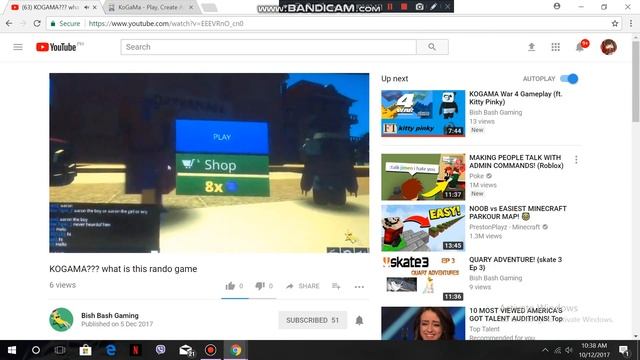Open the notifications bell in header
This screenshot has width=640, height=360.
pyautogui.click(x=580, y=47)
